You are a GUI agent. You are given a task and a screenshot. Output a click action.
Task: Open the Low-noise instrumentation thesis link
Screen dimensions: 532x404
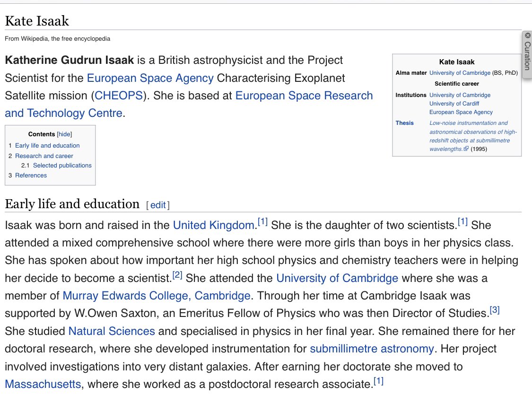click(473, 136)
